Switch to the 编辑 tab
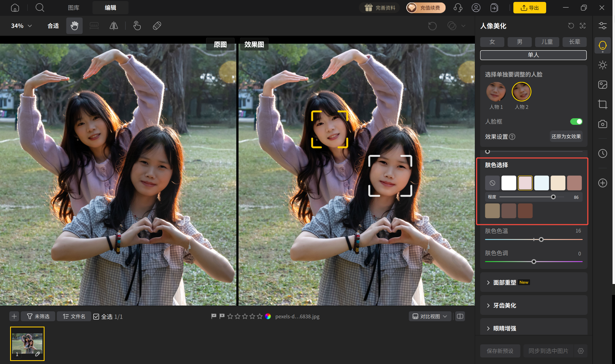 coord(110,8)
